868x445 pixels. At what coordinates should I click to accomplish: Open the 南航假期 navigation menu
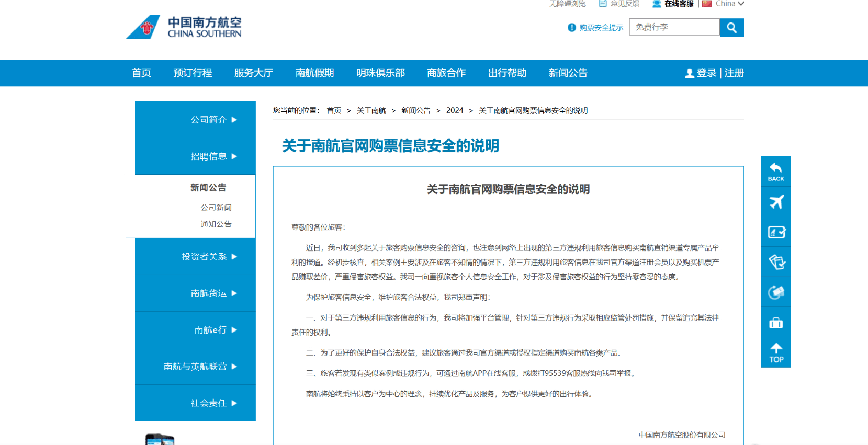click(x=314, y=73)
